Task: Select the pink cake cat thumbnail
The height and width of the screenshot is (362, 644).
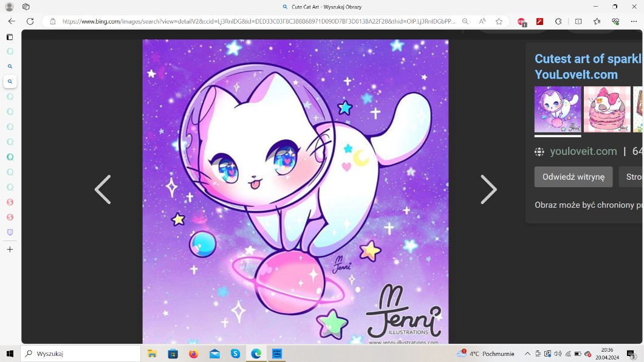Action: [x=607, y=109]
